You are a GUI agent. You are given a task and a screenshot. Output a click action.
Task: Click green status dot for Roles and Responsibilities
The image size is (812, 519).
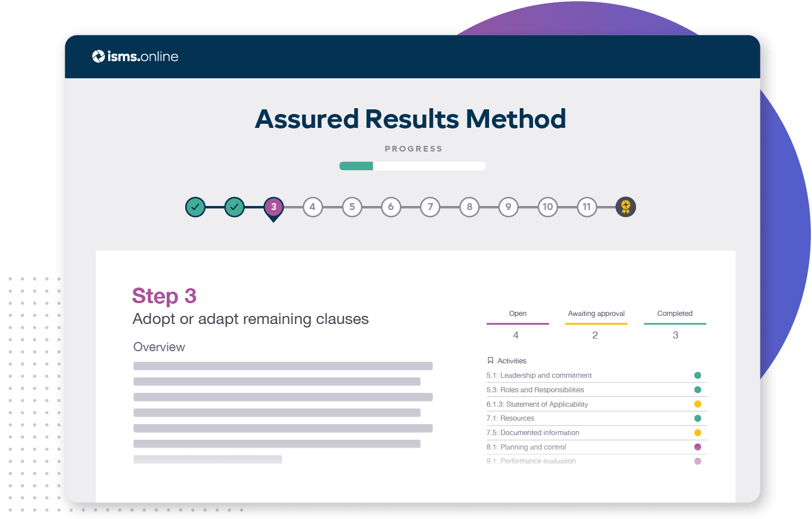point(697,390)
